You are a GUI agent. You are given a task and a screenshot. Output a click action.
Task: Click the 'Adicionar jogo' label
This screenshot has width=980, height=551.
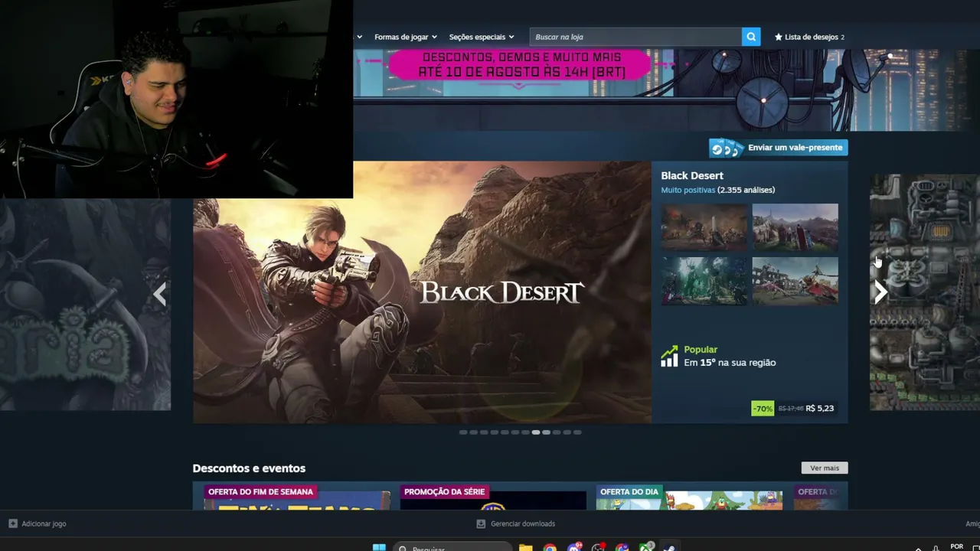coord(44,523)
